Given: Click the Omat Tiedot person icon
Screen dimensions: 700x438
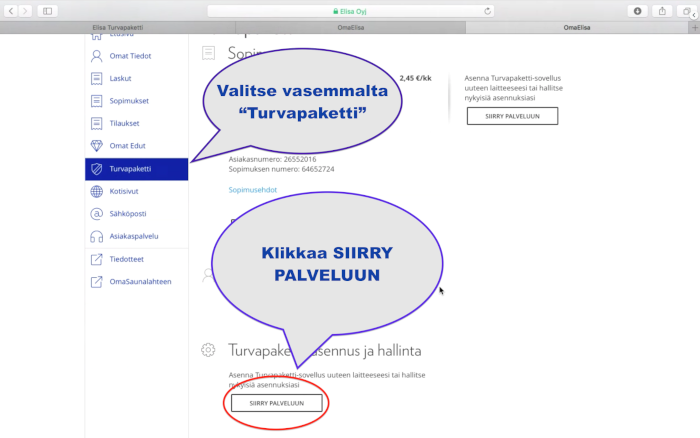Looking at the screenshot, I should click(x=97, y=55).
